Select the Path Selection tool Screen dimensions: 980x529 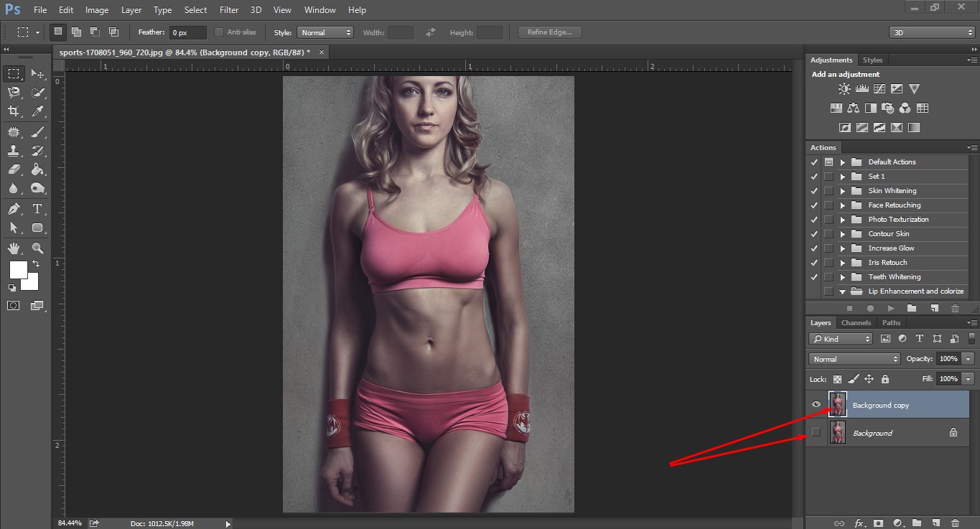pyautogui.click(x=14, y=228)
